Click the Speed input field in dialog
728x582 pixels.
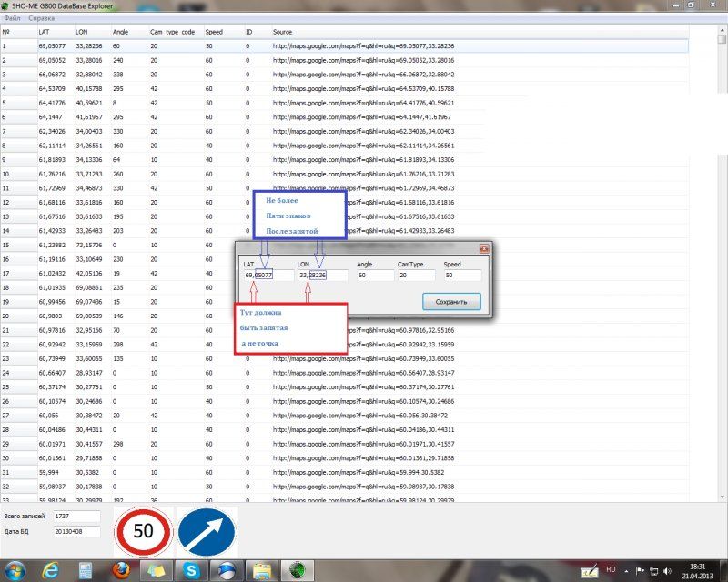[x=460, y=275]
